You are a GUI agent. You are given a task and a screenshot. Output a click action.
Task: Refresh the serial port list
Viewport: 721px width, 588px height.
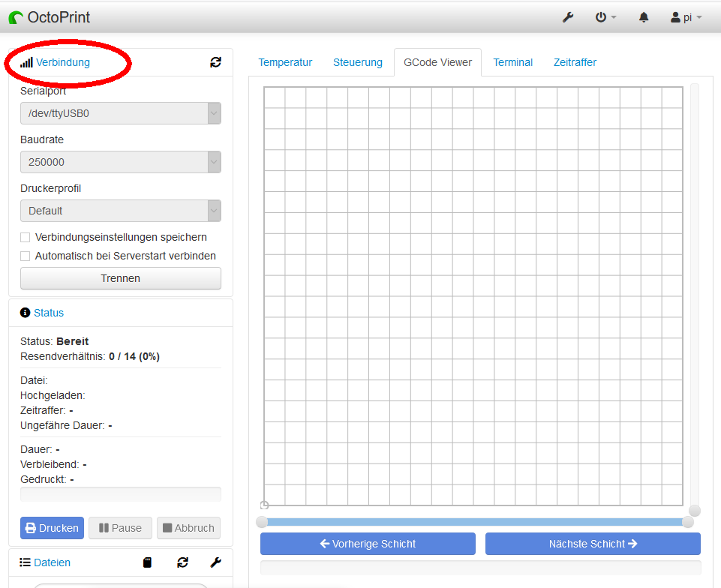(x=215, y=63)
